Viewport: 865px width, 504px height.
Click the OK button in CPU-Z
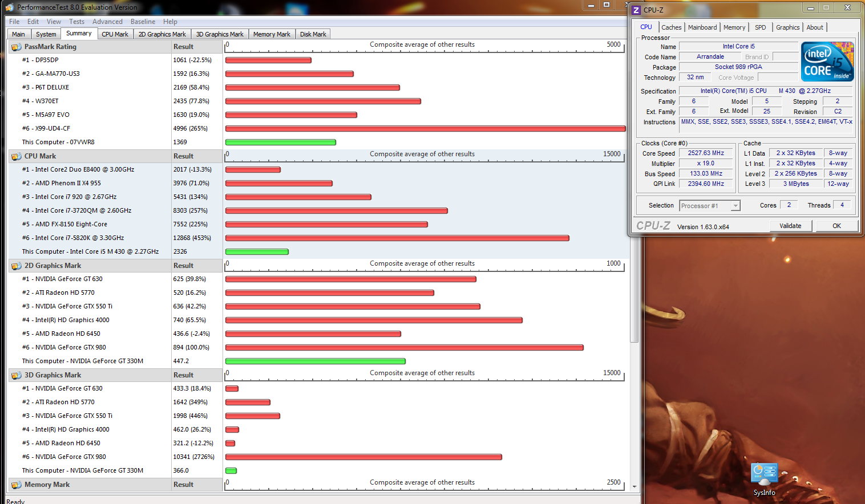click(x=836, y=226)
